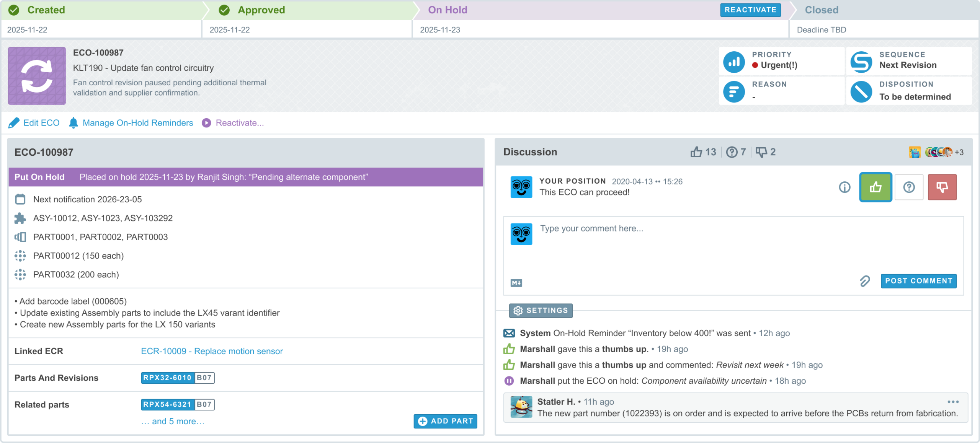The image size is (980, 443).
Task: Click the Closed workflow stage
Action: pos(821,10)
